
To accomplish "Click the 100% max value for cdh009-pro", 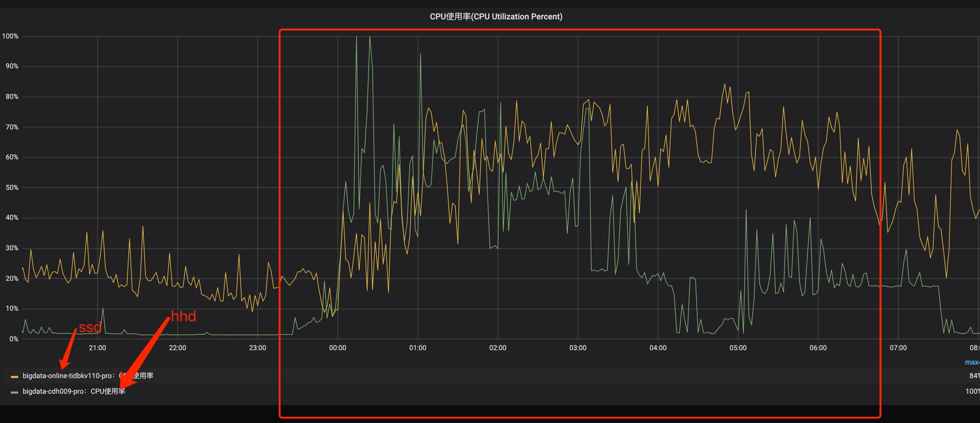I will tap(972, 391).
